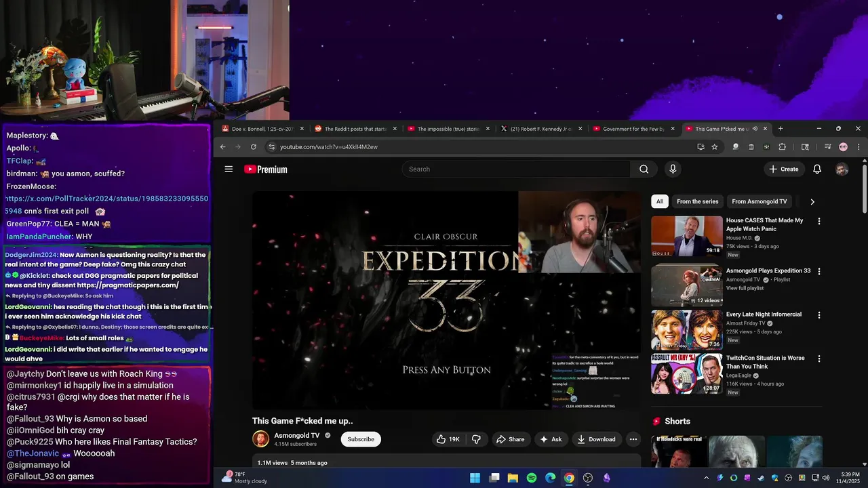Image resolution: width=868 pixels, height=488 pixels.
Task: Select the From the series chip
Action: pyautogui.click(x=697, y=201)
